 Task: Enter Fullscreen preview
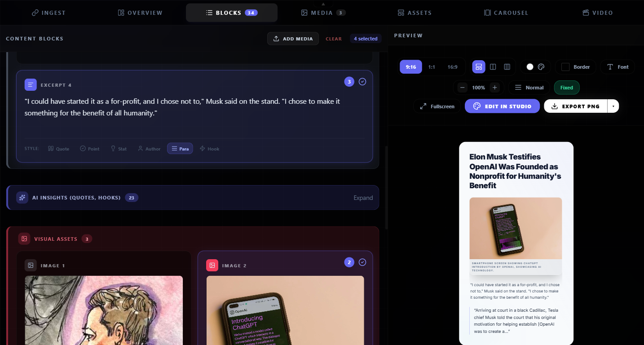437,106
